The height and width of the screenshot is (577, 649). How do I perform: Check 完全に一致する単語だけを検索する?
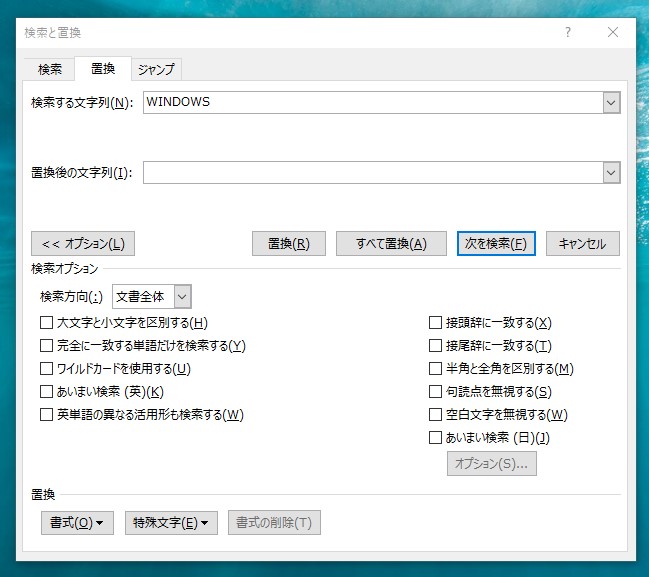point(46,346)
